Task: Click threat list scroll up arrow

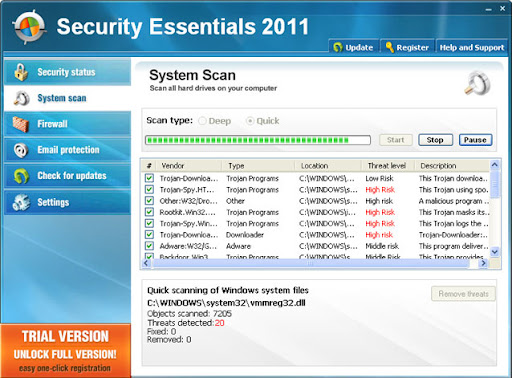Action: (495, 165)
